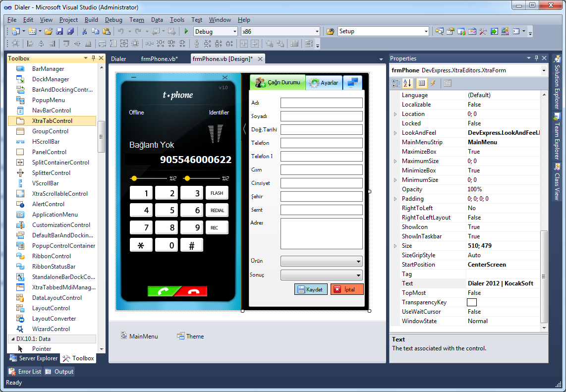The width and height of the screenshot is (566, 392).
Task: Click the Kaydet button
Action: (x=310, y=289)
